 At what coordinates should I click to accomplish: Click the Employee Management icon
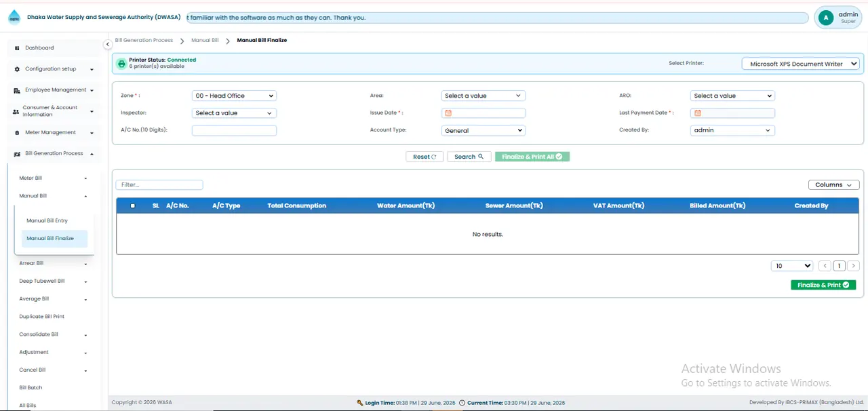(x=17, y=90)
